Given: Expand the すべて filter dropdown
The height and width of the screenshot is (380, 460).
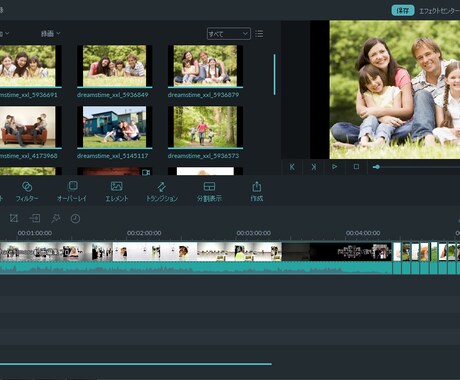Looking at the screenshot, I should coord(229,34).
